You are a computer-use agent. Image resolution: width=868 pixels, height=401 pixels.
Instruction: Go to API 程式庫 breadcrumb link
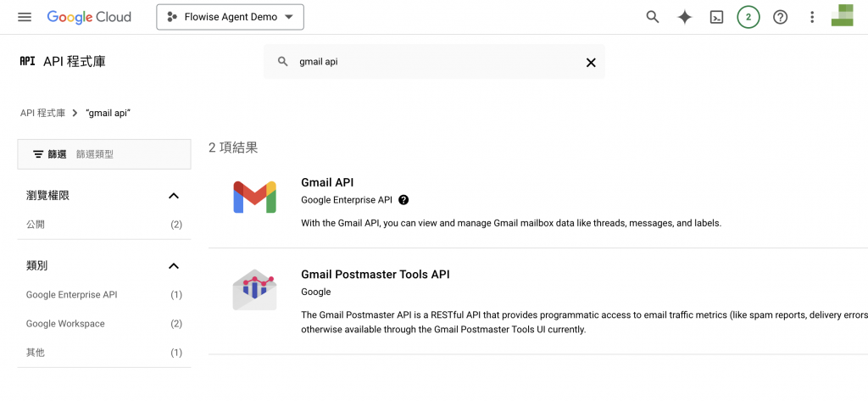pyautogui.click(x=42, y=113)
